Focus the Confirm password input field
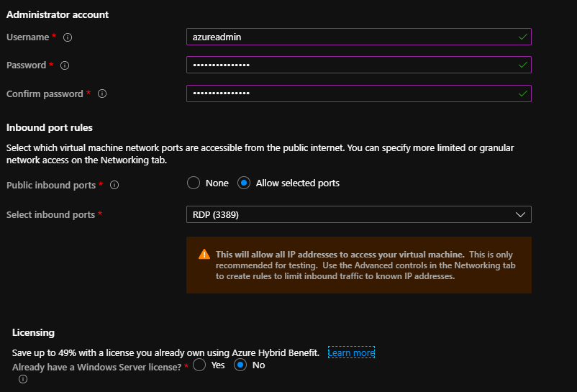 [345, 94]
